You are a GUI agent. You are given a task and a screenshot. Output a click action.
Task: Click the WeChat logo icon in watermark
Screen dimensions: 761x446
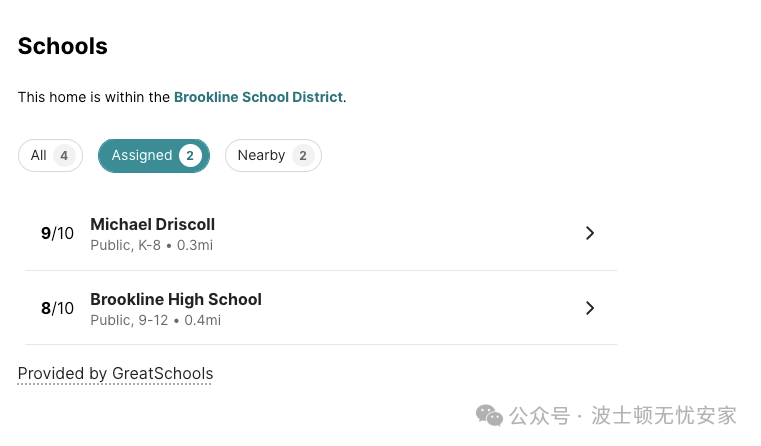(x=489, y=416)
